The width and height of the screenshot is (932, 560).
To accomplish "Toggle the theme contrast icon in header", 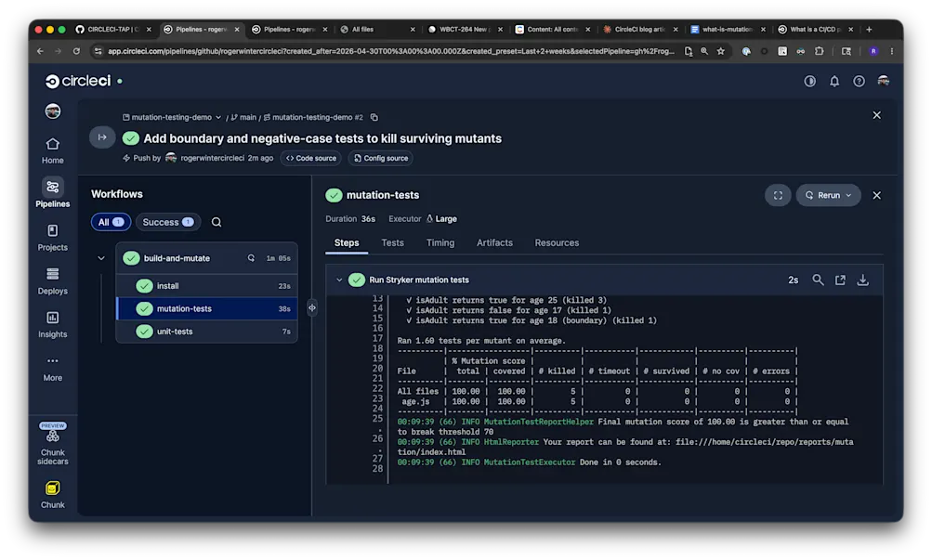I will (809, 81).
